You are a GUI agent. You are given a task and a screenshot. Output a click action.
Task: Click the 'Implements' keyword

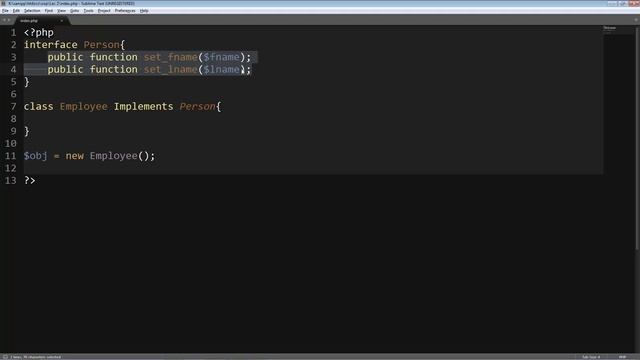pos(144,107)
